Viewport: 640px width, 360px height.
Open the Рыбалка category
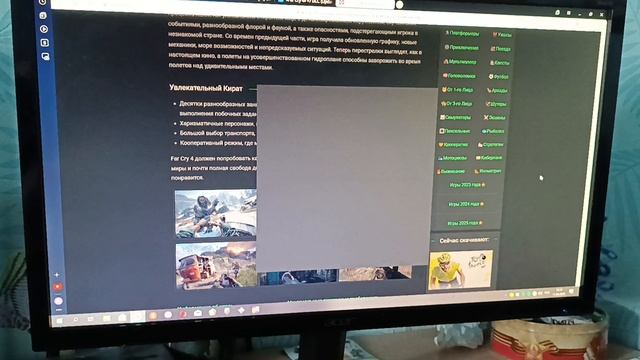pyautogui.click(x=493, y=131)
